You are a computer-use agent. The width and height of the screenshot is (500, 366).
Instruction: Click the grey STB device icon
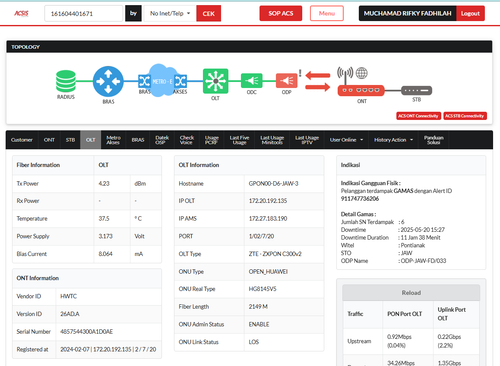[416, 90]
